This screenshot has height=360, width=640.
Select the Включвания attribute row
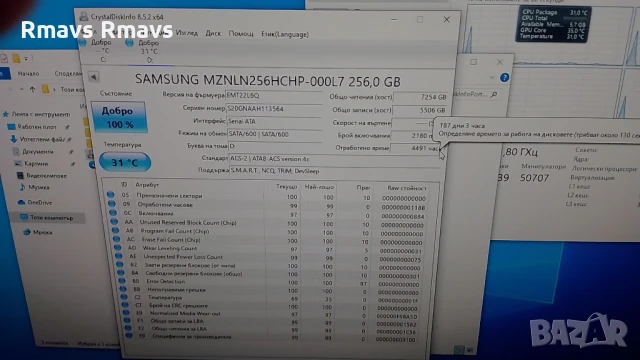point(268,214)
